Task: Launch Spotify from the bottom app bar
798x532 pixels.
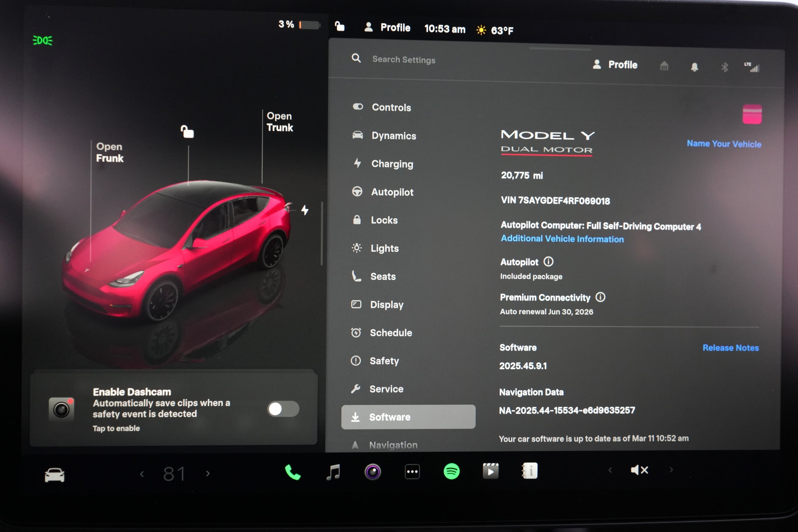Action: pyautogui.click(x=451, y=471)
